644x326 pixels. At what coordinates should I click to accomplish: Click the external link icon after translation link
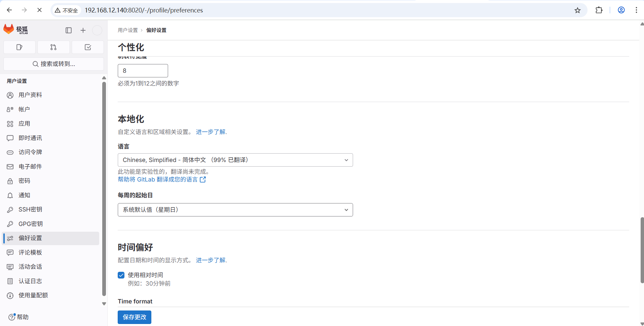pos(203,180)
